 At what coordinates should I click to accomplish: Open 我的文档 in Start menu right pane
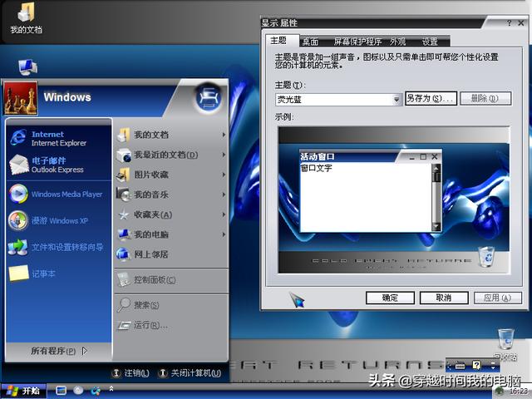click(171, 135)
